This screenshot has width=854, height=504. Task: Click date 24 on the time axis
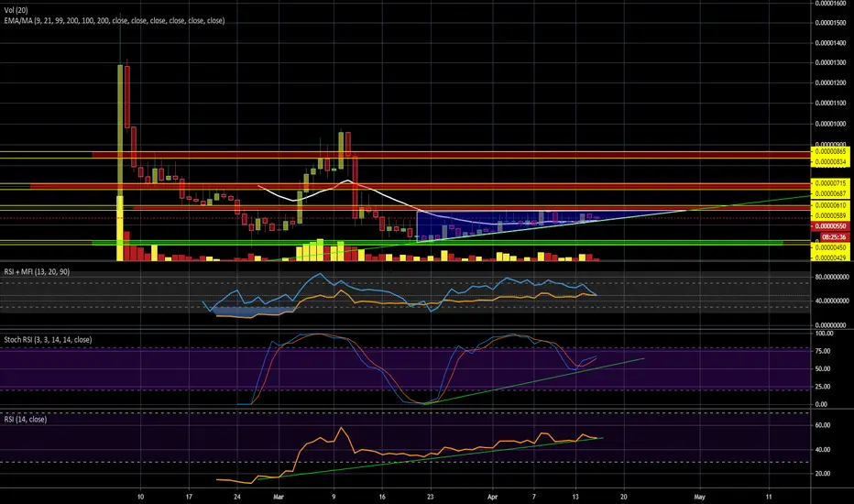click(x=237, y=497)
